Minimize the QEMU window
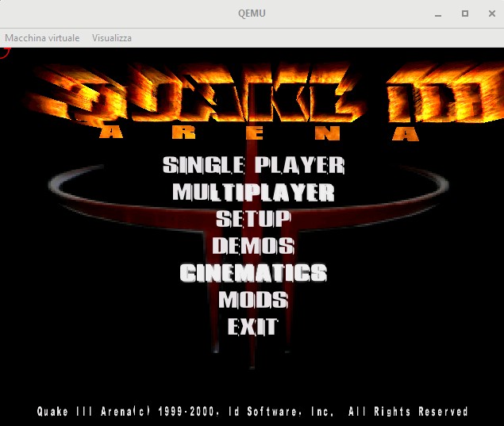Image resolution: width=504 pixels, height=426 pixels. (x=437, y=13)
